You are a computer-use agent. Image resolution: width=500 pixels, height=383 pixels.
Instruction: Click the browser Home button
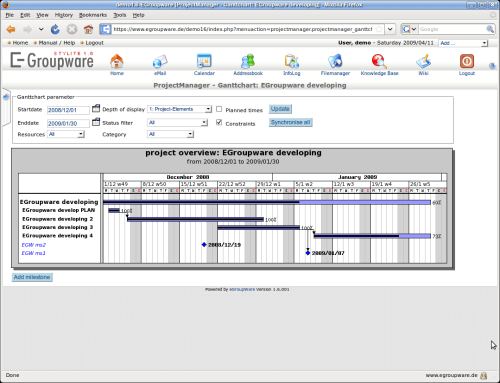pyautogui.click(x=88, y=29)
